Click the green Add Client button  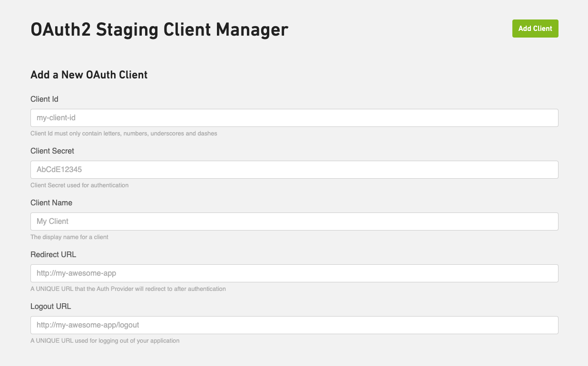(535, 29)
